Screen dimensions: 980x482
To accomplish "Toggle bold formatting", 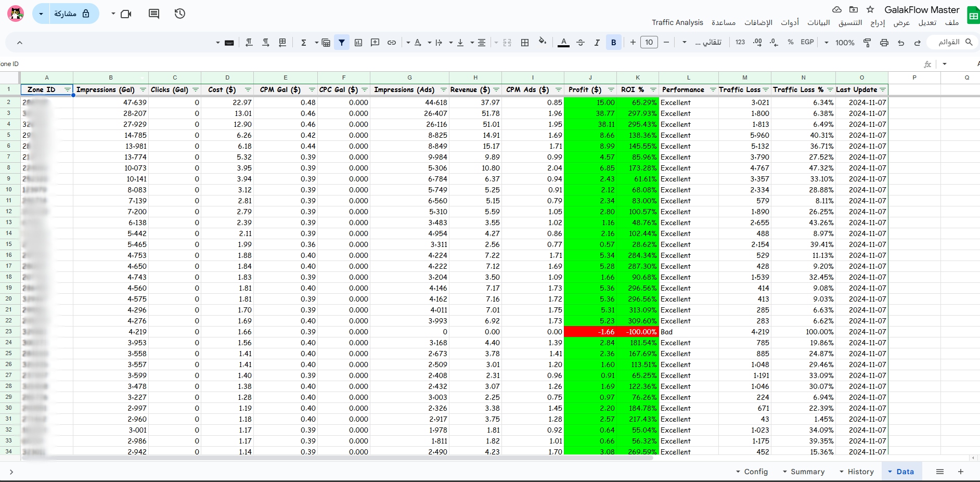I will tap(614, 43).
